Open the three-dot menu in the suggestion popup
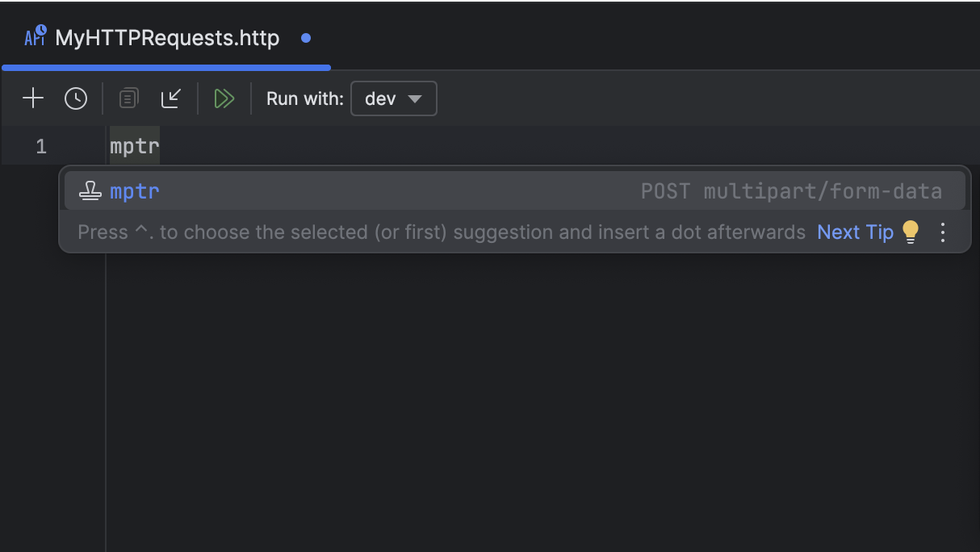The width and height of the screenshot is (980, 552). [942, 232]
